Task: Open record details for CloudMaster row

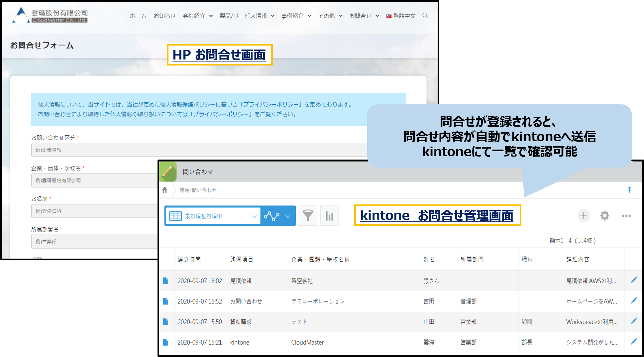Action: point(165,342)
